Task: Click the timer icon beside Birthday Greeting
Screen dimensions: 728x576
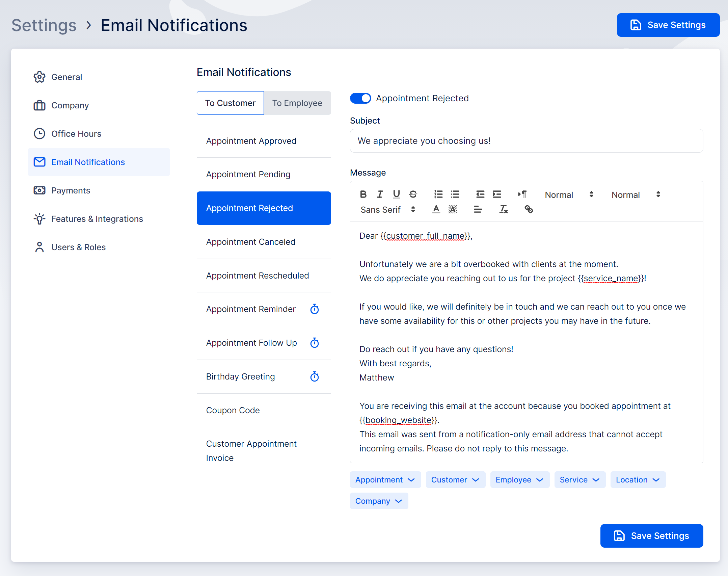Action: (x=315, y=376)
